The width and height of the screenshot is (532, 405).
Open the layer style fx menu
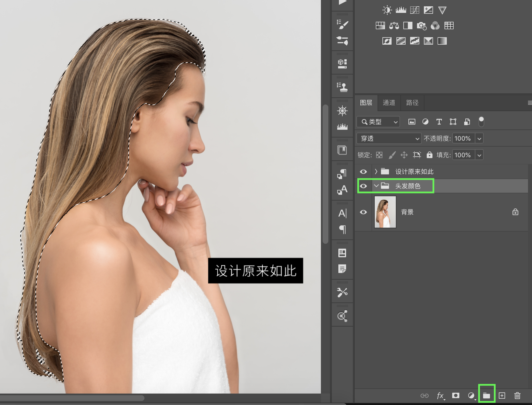click(x=440, y=396)
